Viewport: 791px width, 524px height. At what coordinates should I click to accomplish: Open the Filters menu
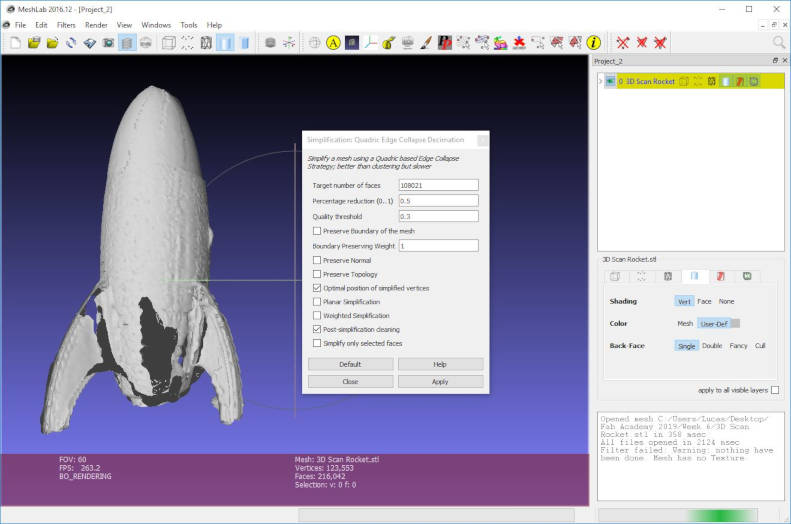[66, 24]
